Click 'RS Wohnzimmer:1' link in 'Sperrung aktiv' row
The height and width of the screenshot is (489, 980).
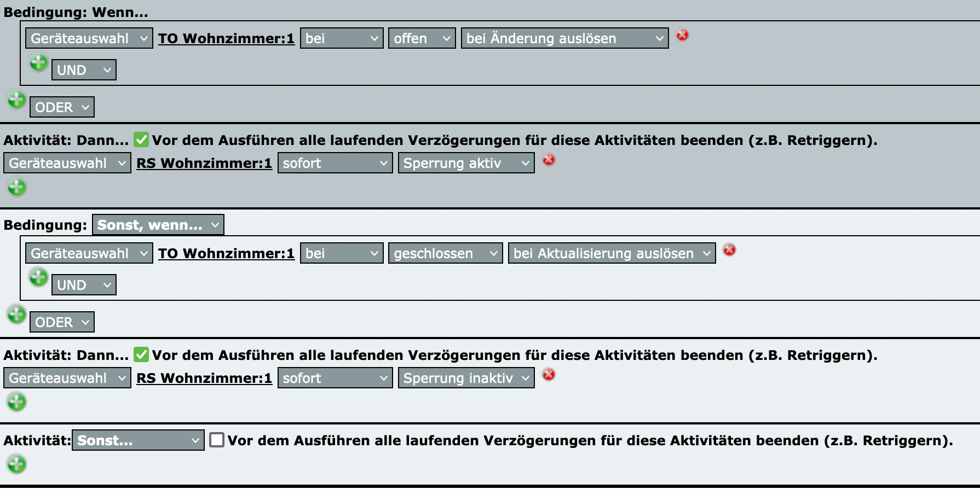(204, 163)
